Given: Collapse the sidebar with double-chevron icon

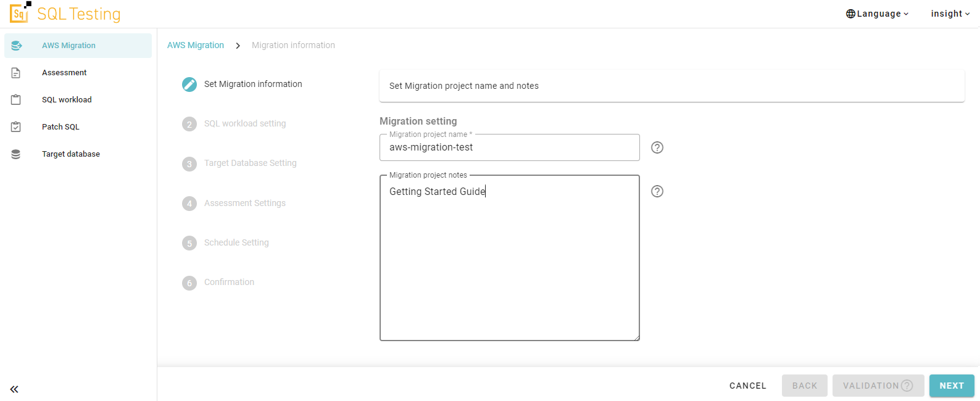Looking at the screenshot, I should pyautogui.click(x=14, y=389).
